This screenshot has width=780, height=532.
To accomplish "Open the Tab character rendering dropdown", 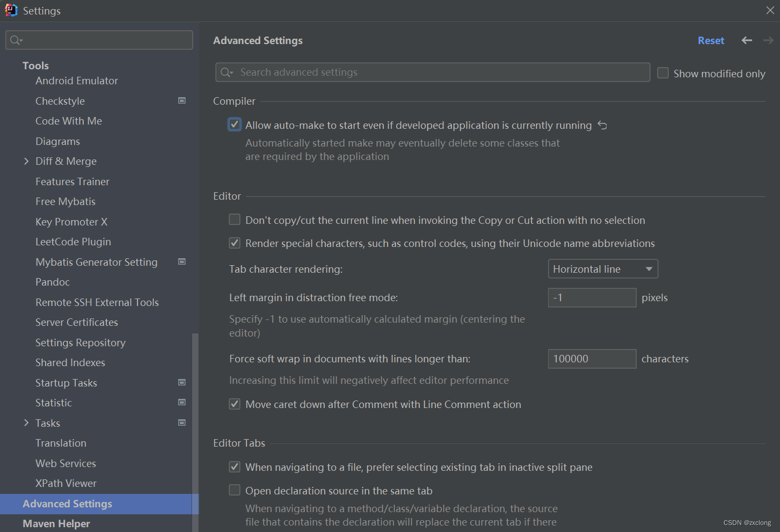I will pos(603,269).
